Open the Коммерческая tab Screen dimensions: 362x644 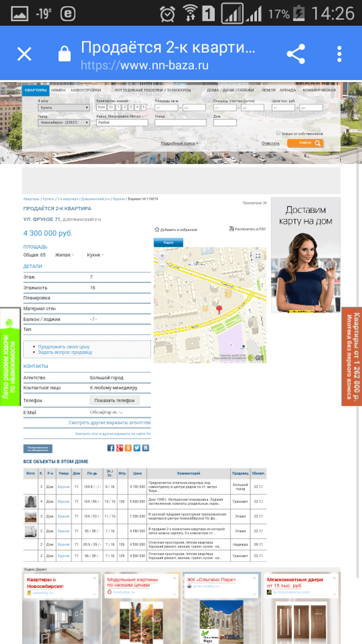(x=319, y=90)
